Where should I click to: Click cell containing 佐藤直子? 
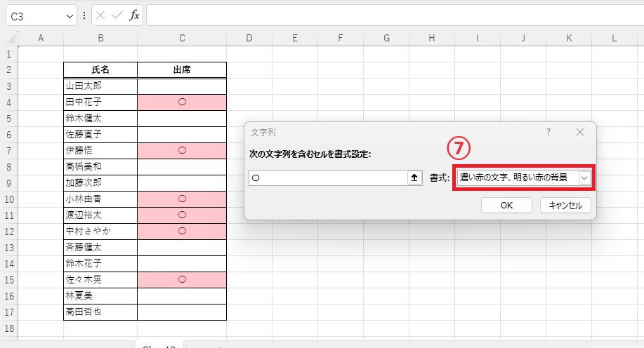click(100, 135)
